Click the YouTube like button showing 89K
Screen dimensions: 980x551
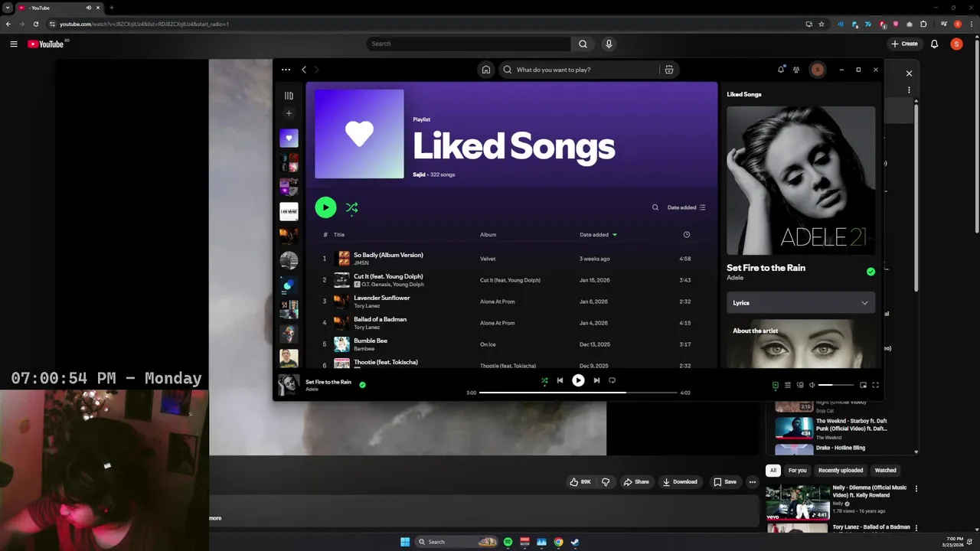coord(580,482)
